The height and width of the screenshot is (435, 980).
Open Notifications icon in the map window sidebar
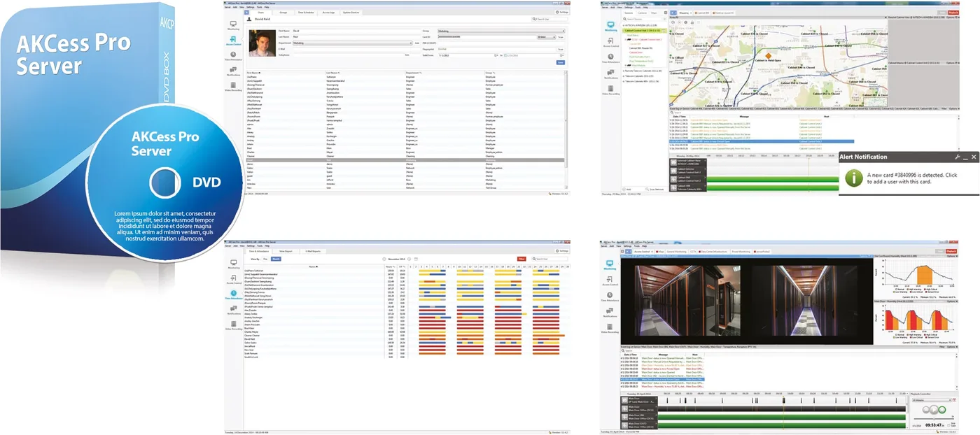(610, 73)
